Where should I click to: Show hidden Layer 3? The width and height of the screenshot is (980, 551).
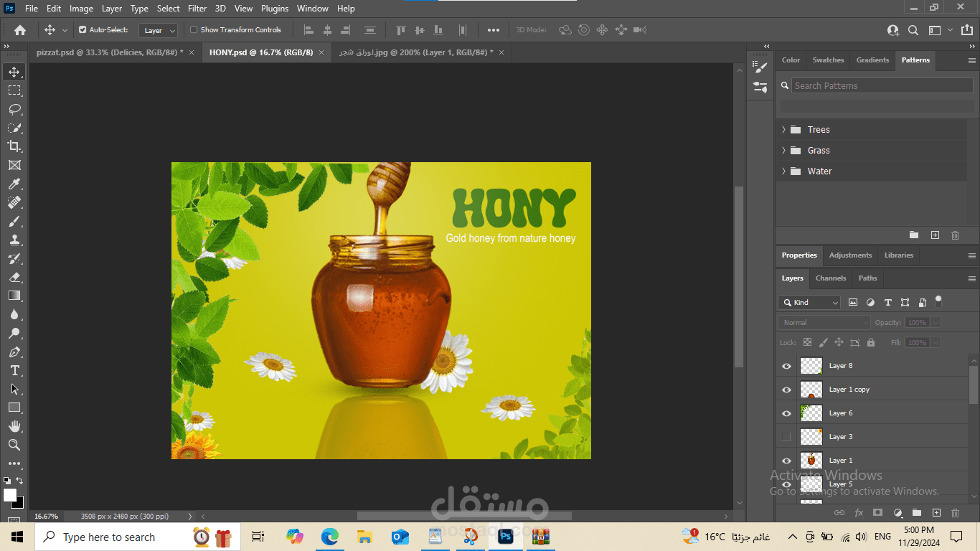[786, 437]
